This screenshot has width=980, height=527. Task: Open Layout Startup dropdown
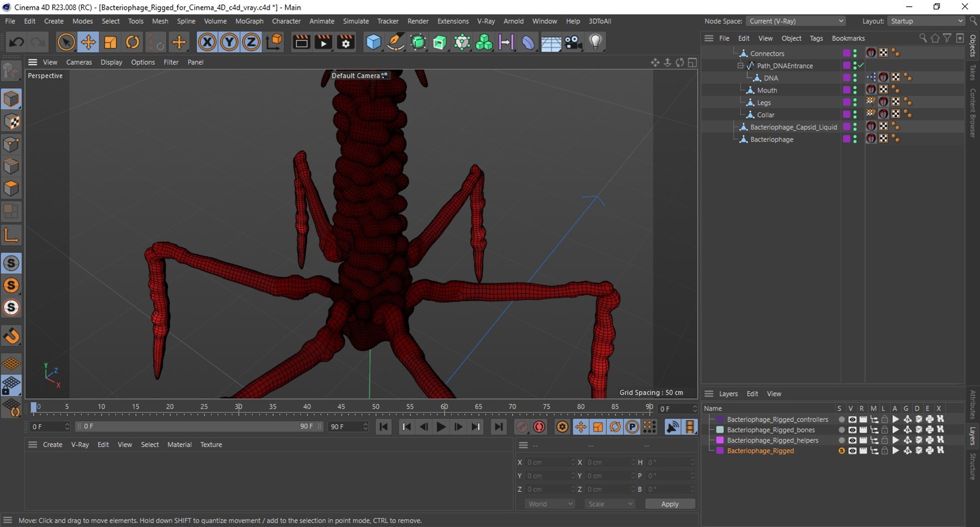point(926,21)
